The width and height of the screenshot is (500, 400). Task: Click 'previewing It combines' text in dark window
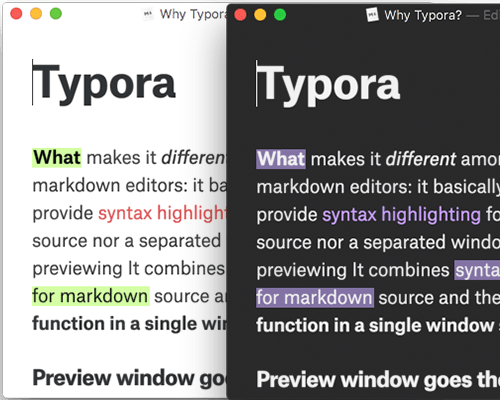353,270
